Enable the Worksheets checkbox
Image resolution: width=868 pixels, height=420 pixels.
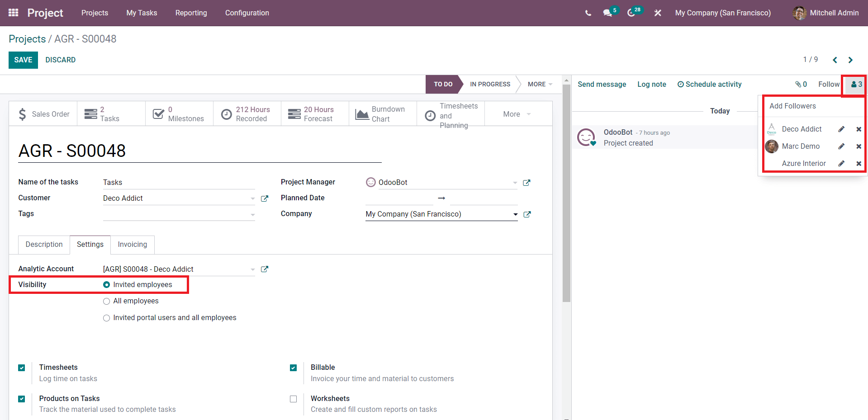(294, 399)
